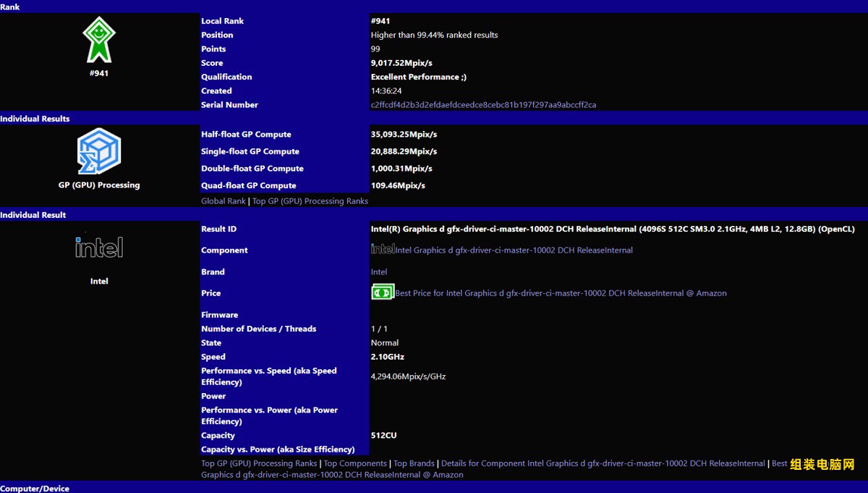Select the value 4,294.06Mpix/s/GHz
This screenshot has height=493, width=868.
point(408,376)
